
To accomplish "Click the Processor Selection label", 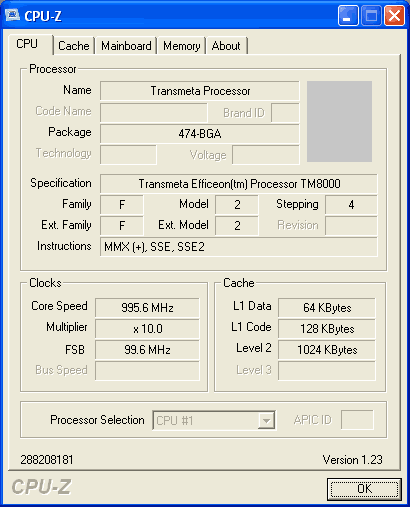I will (x=97, y=420).
